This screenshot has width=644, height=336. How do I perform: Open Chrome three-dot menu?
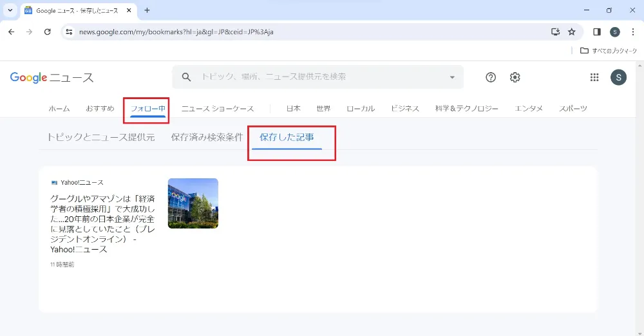pyautogui.click(x=633, y=32)
